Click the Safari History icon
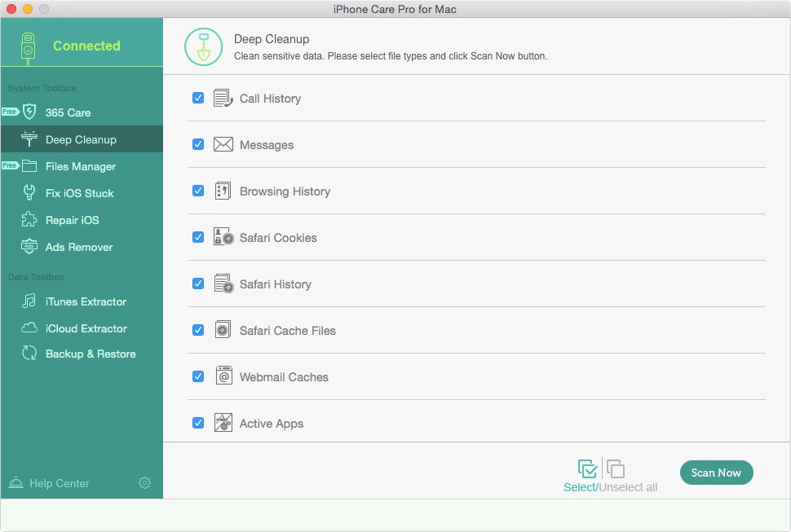Screen dimensions: 791x532 (x=223, y=284)
